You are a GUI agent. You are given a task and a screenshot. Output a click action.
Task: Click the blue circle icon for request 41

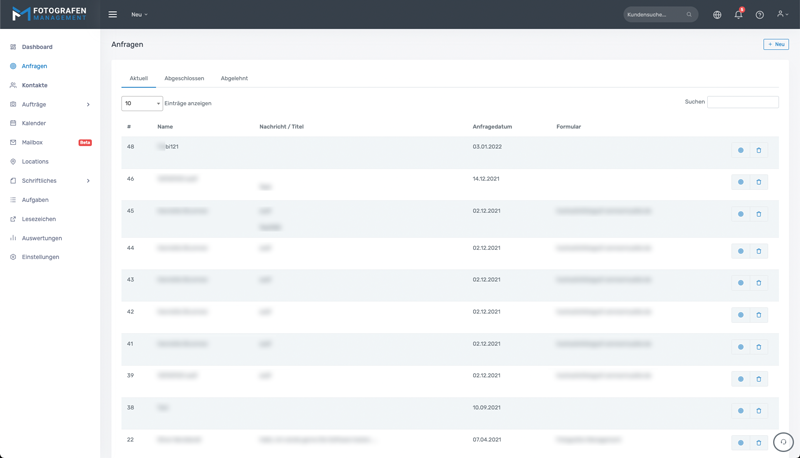(741, 347)
